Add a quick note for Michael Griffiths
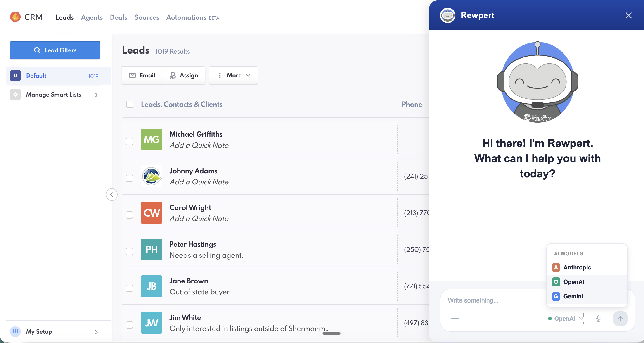Screen dimensions: 644x343 point(199,145)
